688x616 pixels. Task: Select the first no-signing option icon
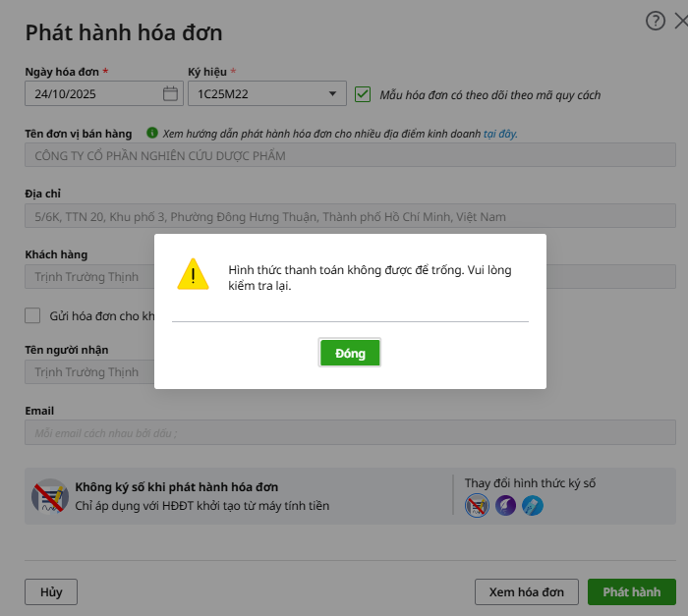[x=477, y=506]
